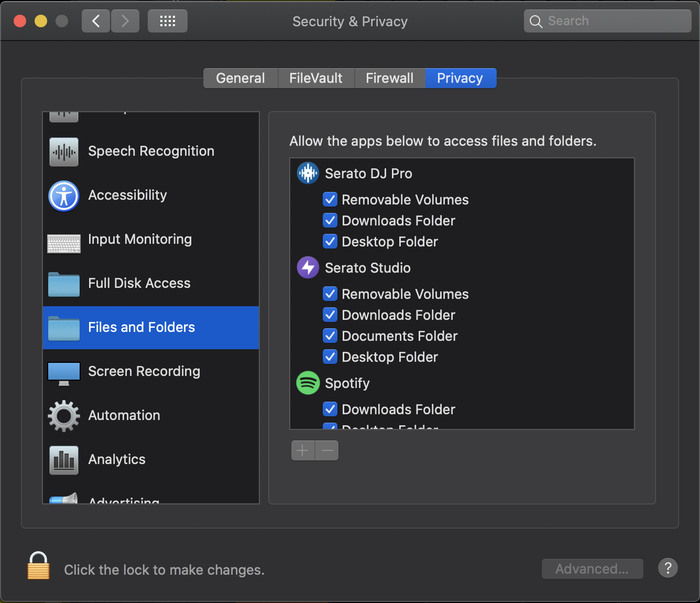The height and width of the screenshot is (603, 700).
Task: Uncheck Removable Volumes under Serato DJ Pro
Action: pyautogui.click(x=330, y=199)
